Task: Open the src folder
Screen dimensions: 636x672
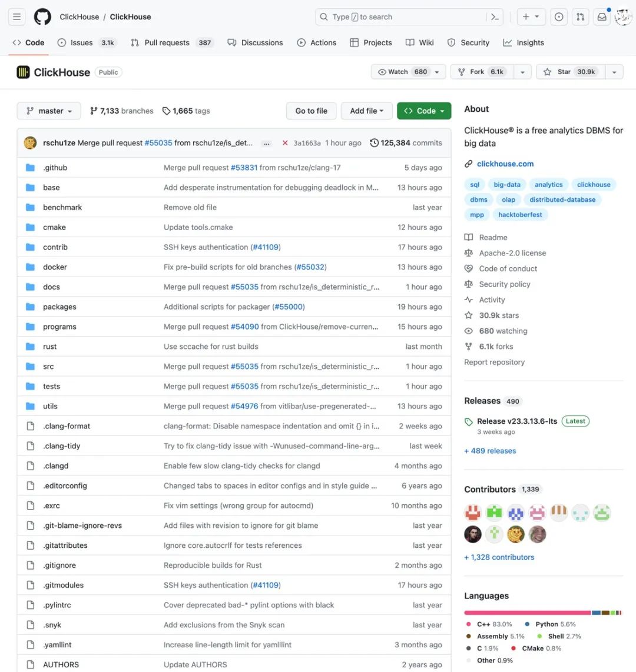Action: [x=48, y=367]
